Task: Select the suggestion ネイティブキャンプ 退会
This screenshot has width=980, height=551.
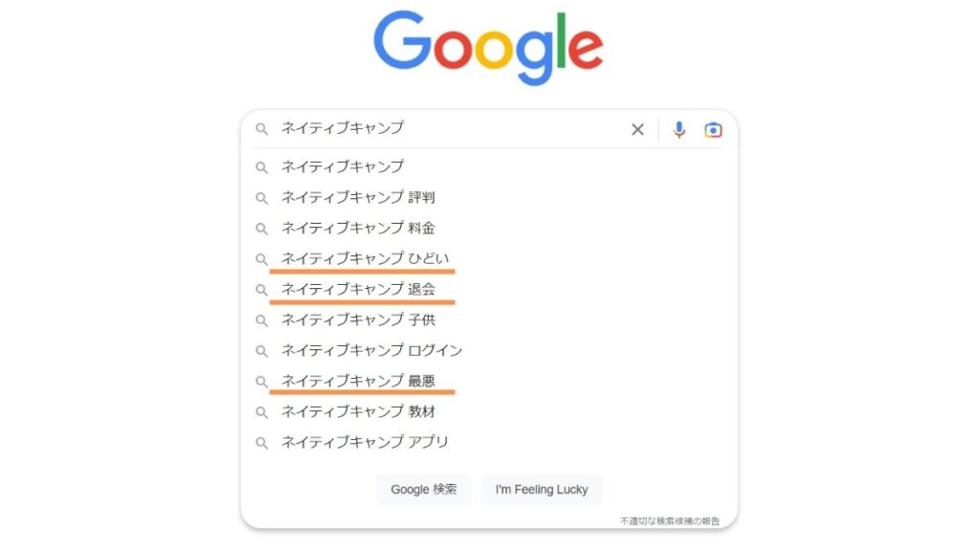Action: point(358,289)
